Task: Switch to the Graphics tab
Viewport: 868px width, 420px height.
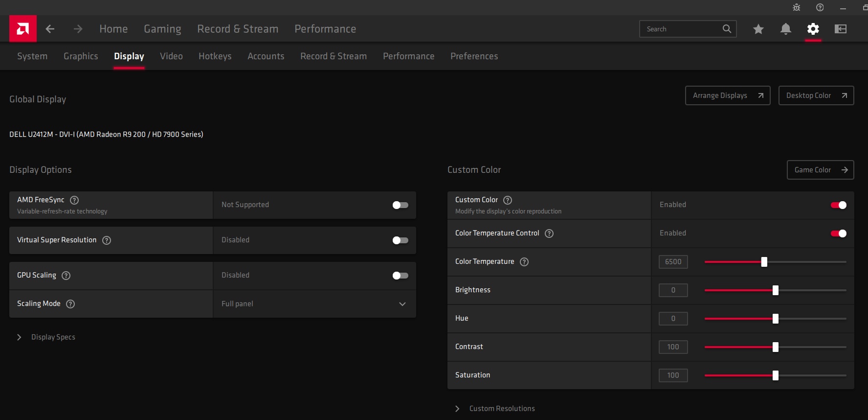Action: (81, 56)
